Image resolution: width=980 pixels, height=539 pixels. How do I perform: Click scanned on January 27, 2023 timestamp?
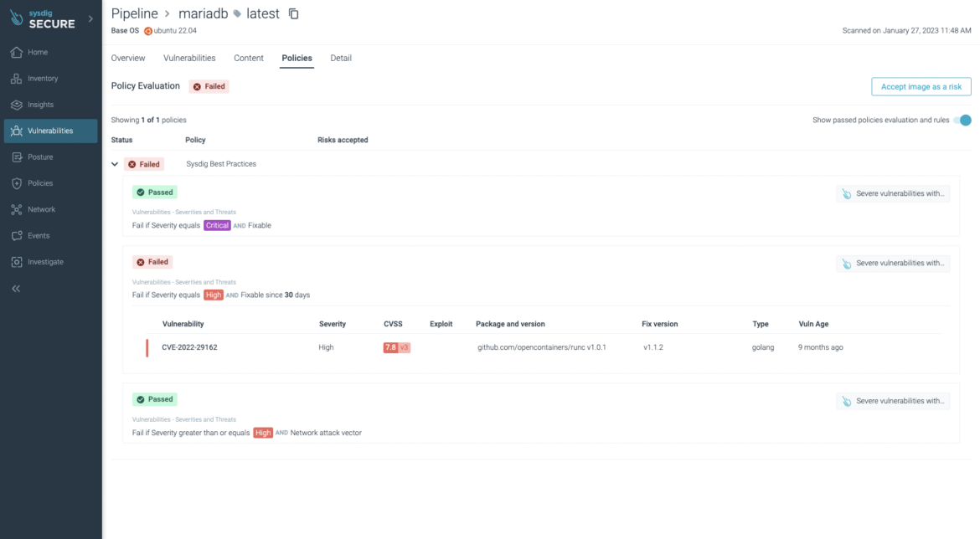[907, 31]
